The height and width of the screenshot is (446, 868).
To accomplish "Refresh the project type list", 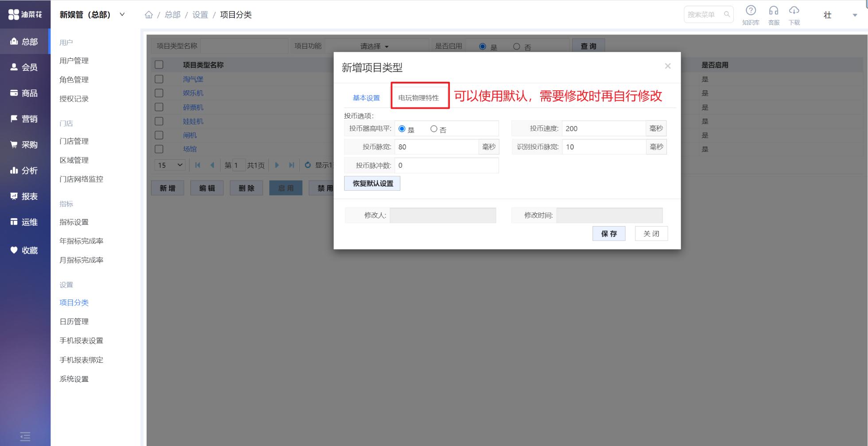I will 308,165.
